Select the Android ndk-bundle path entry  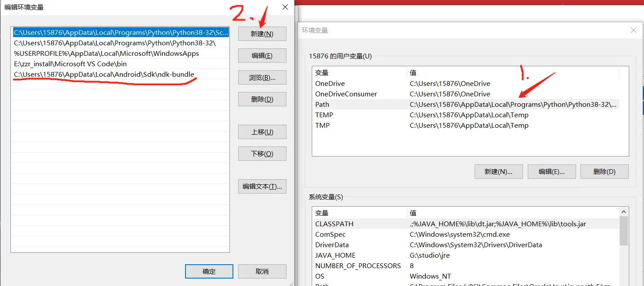point(103,74)
